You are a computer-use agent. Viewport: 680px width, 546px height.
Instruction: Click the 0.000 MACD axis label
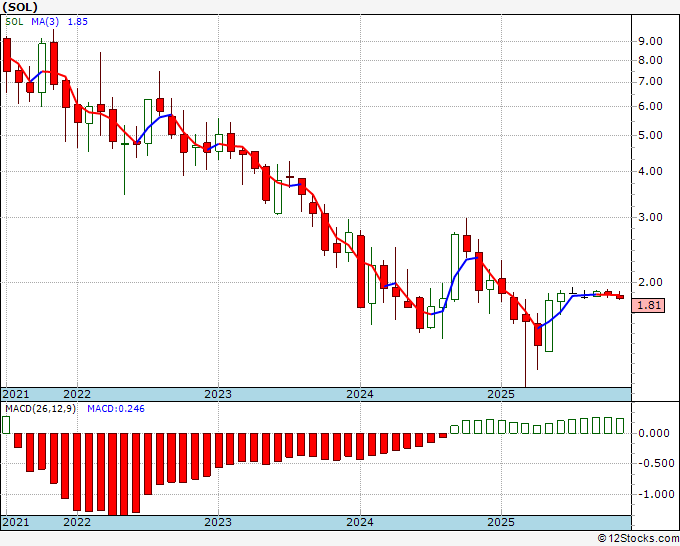(654, 433)
